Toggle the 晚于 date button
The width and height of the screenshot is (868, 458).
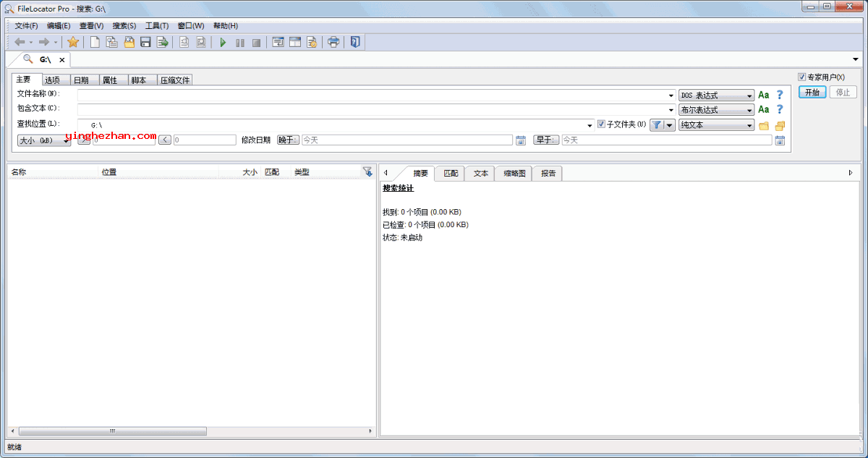click(288, 140)
